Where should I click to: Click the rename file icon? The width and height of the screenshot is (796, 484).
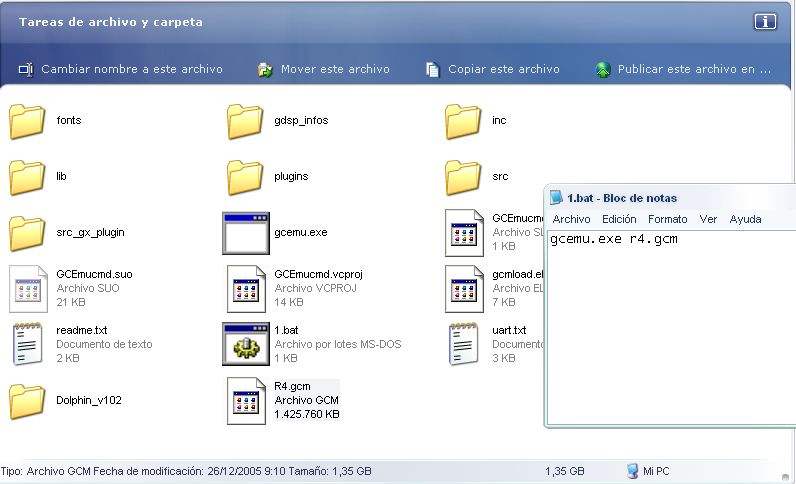[x=26, y=69]
